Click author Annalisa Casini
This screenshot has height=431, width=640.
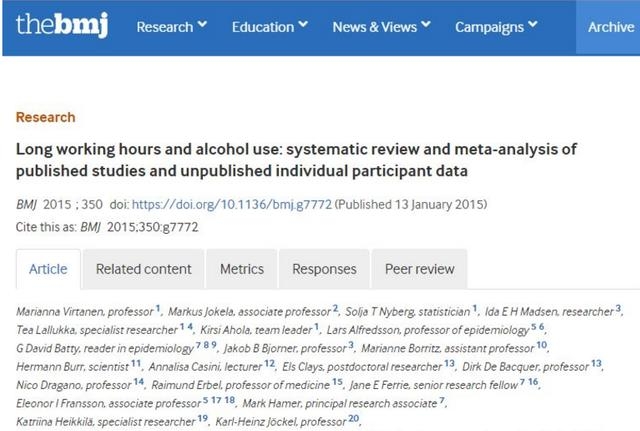click(x=184, y=367)
